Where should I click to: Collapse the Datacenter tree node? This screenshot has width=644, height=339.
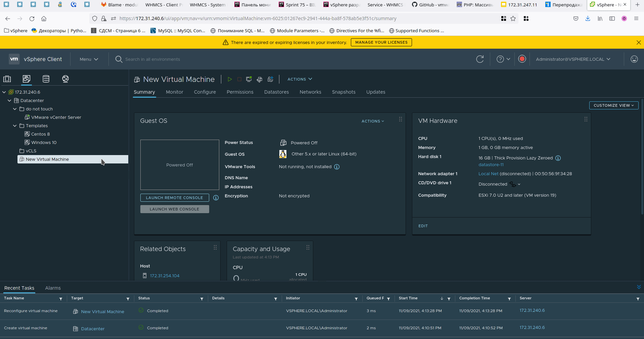[9, 100]
